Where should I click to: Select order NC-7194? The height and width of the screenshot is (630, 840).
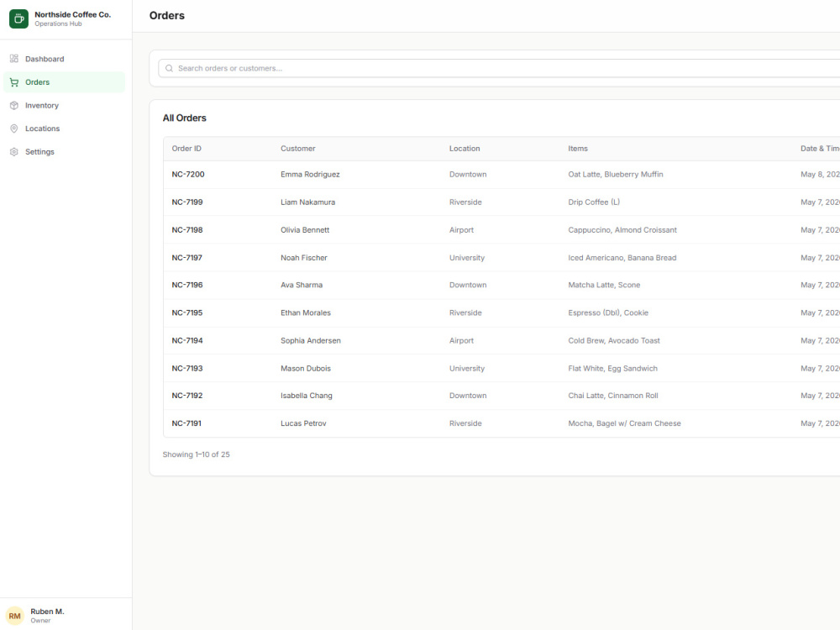[187, 341]
